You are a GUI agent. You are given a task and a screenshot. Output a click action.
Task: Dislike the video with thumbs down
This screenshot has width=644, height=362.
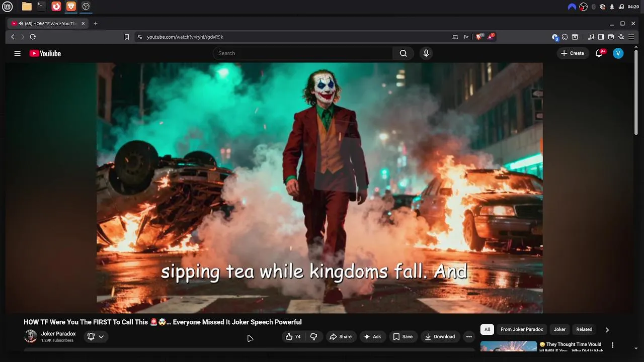(x=313, y=337)
